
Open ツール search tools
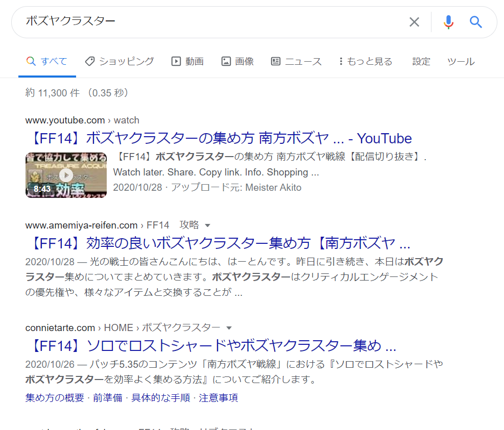tap(461, 61)
